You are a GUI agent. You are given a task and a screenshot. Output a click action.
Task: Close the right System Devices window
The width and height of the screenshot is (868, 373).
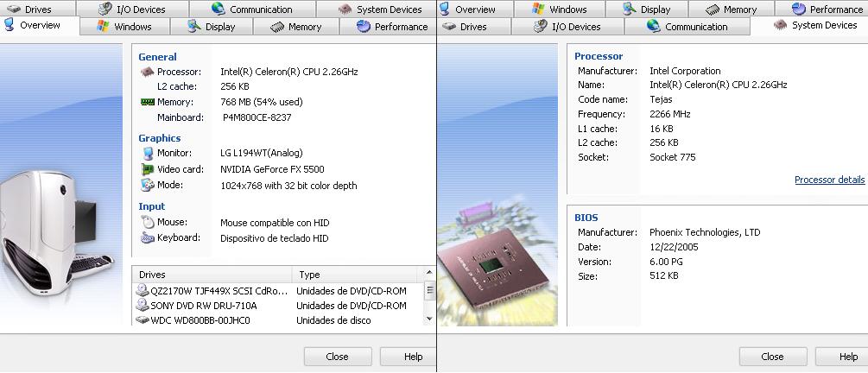(773, 357)
